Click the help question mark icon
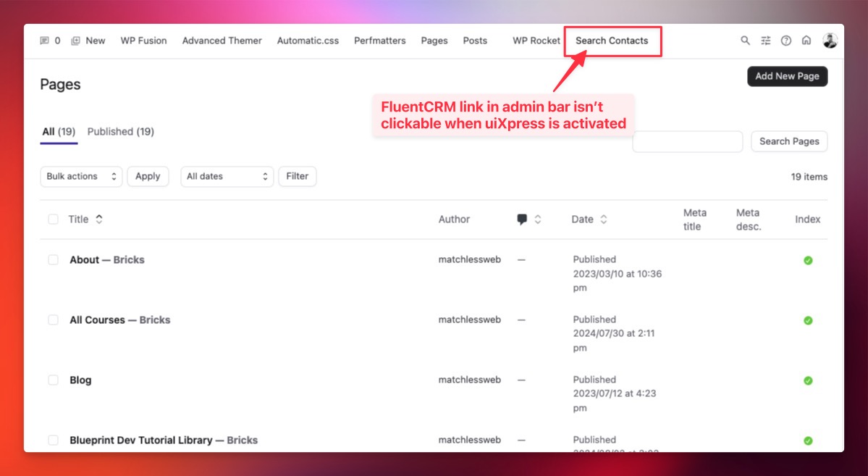 pyautogui.click(x=785, y=41)
